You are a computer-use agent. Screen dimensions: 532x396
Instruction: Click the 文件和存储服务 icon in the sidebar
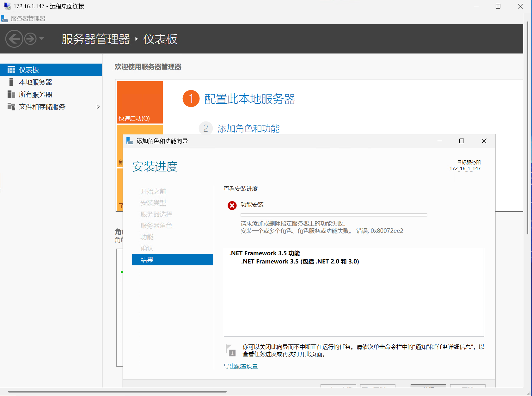(11, 107)
